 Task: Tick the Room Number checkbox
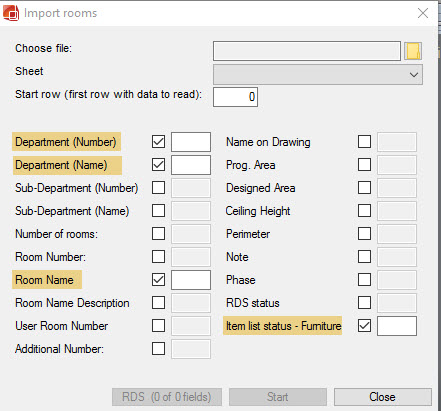click(158, 257)
